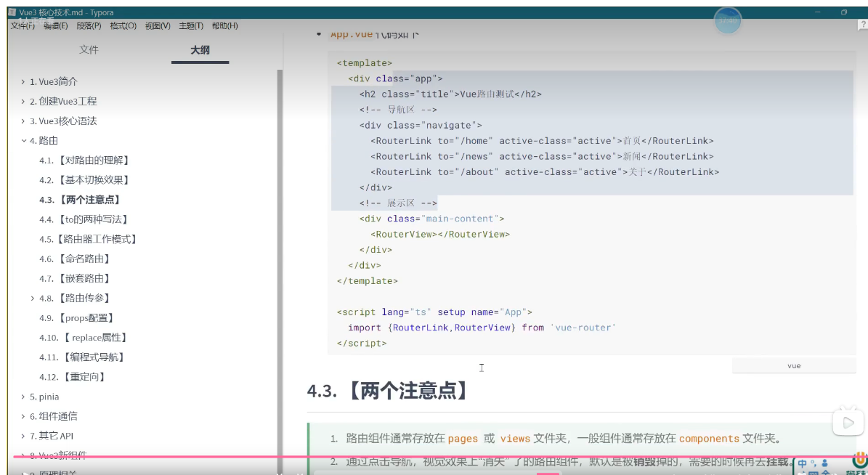Expand the 6. 组件通信 outline section
This screenshot has width=868, height=475.
(x=23, y=416)
